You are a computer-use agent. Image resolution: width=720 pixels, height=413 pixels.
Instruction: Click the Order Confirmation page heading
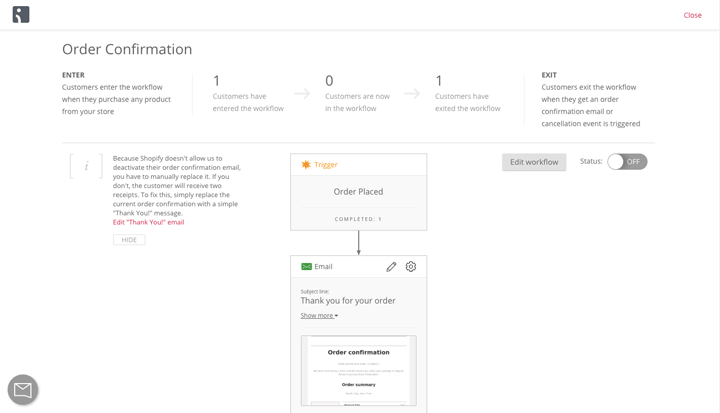127,49
